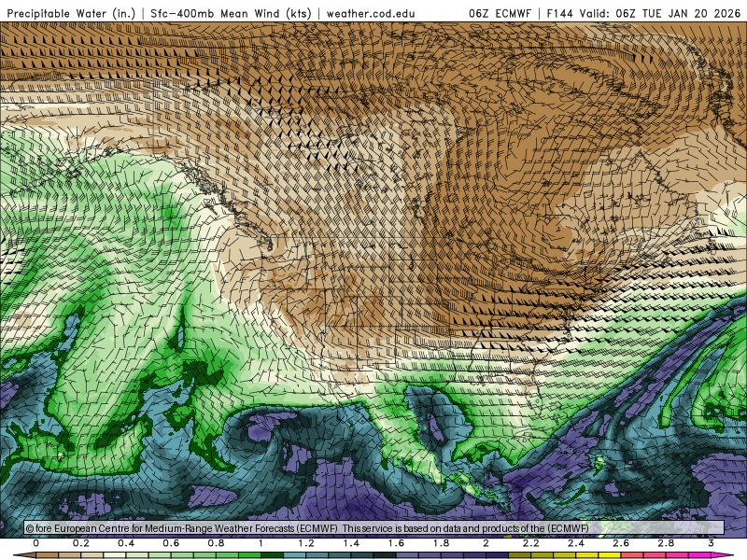Screen dimensions: 747x560
Task: Click the colorbar label '2.2'
Action: pyautogui.click(x=530, y=543)
